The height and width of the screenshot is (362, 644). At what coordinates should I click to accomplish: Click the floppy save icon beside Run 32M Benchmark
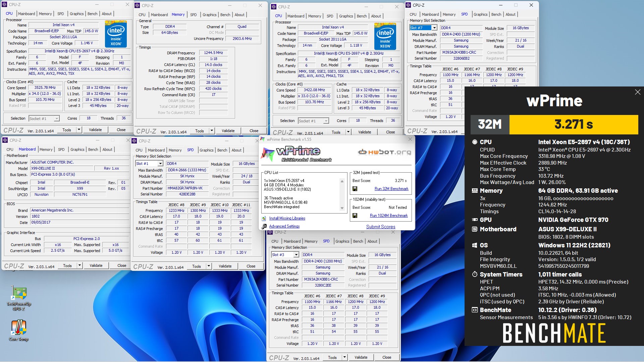click(x=355, y=189)
